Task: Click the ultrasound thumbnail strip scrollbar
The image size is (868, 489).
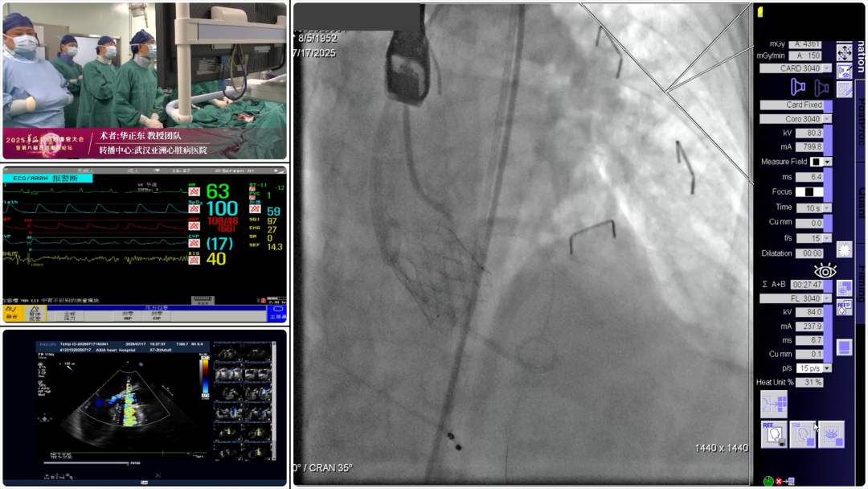Action: click(x=274, y=400)
